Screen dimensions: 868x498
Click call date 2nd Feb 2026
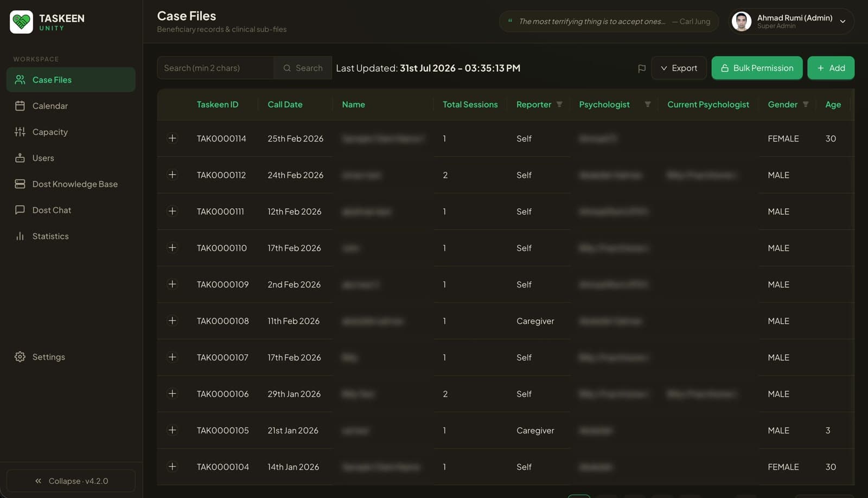[x=294, y=284]
